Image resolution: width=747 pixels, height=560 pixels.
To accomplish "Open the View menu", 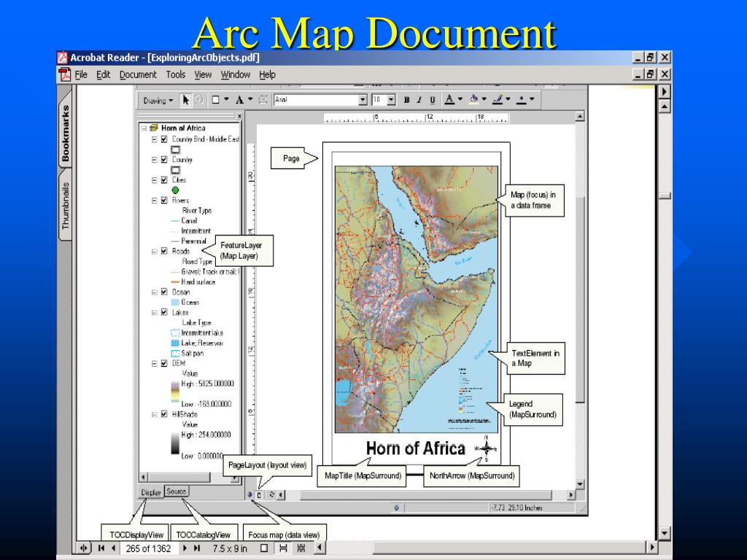I will tap(203, 75).
